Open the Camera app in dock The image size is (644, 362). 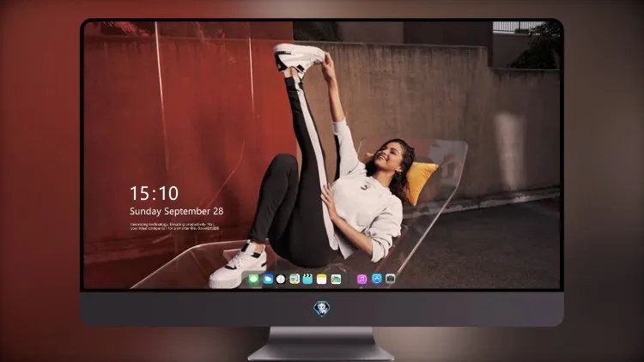pos(391,279)
